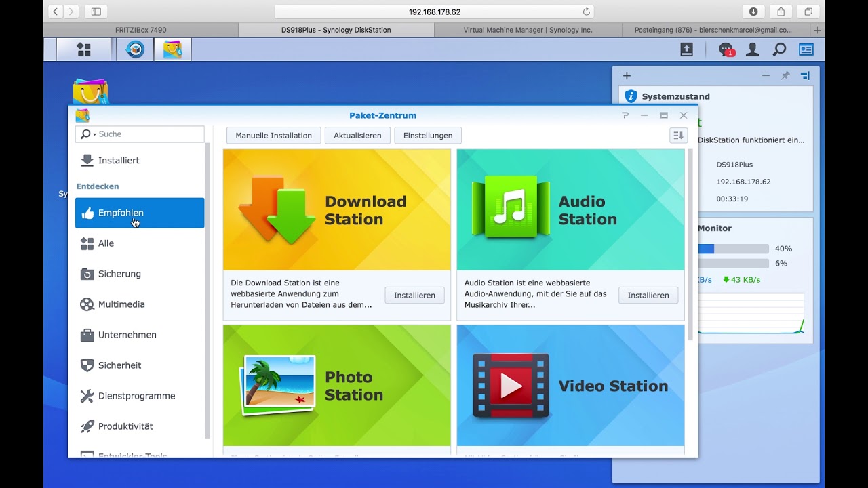868x488 pixels.
Task: Click the 00:33:19 uptime value
Action: 732,199
